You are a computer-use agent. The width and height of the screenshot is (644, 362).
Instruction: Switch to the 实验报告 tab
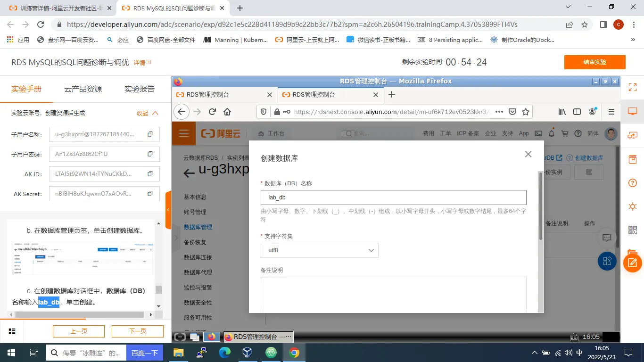point(139,89)
